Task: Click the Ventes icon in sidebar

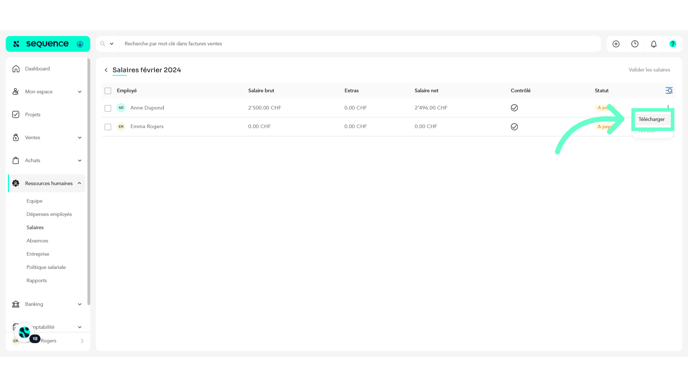Action: click(x=16, y=137)
